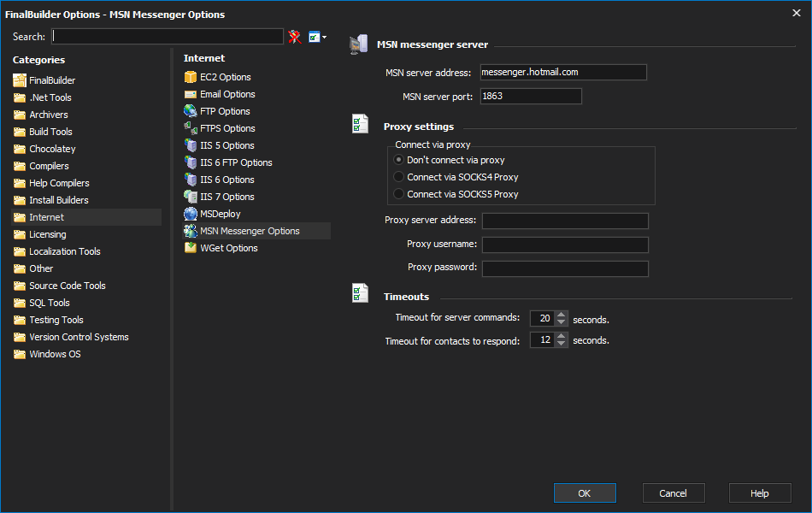Click the Chocolatey folder icon
The image size is (812, 513).
(20, 149)
